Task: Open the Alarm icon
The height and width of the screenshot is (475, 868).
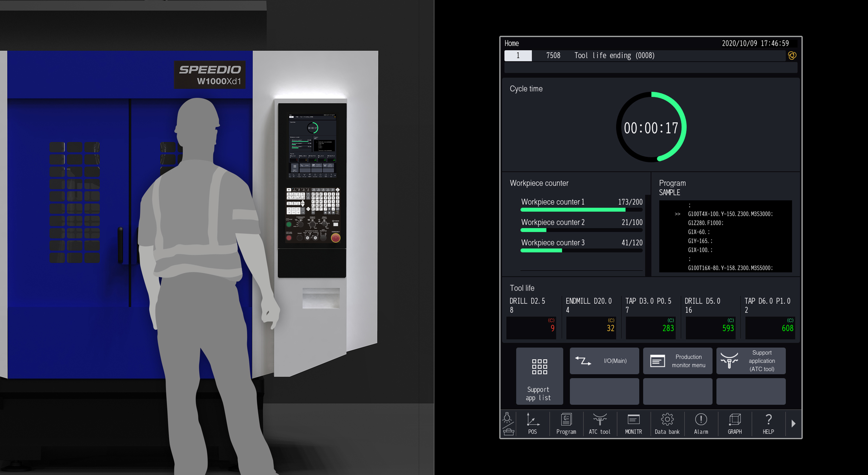Action: [x=701, y=423]
